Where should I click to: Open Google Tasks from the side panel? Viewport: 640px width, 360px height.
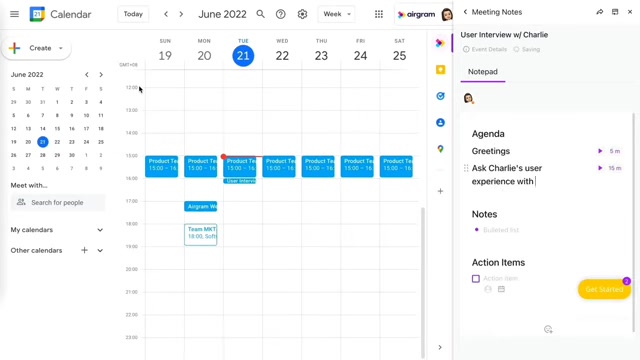(440, 96)
